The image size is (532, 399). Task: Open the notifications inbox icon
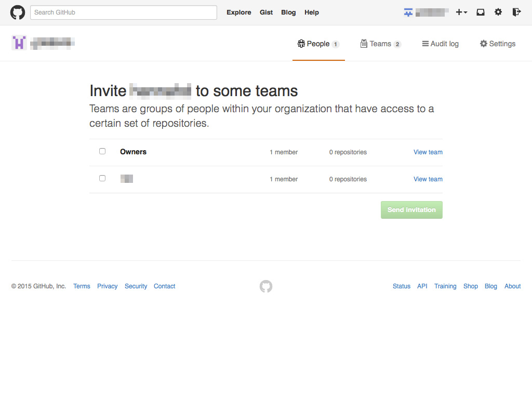pyautogui.click(x=481, y=12)
